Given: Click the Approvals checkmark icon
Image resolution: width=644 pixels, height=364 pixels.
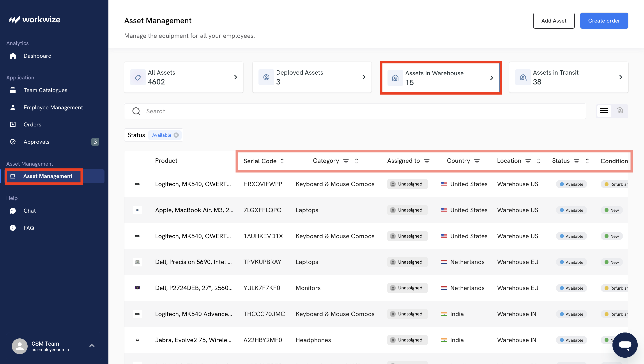Looking at the screenshot, I should coord(13,142).
